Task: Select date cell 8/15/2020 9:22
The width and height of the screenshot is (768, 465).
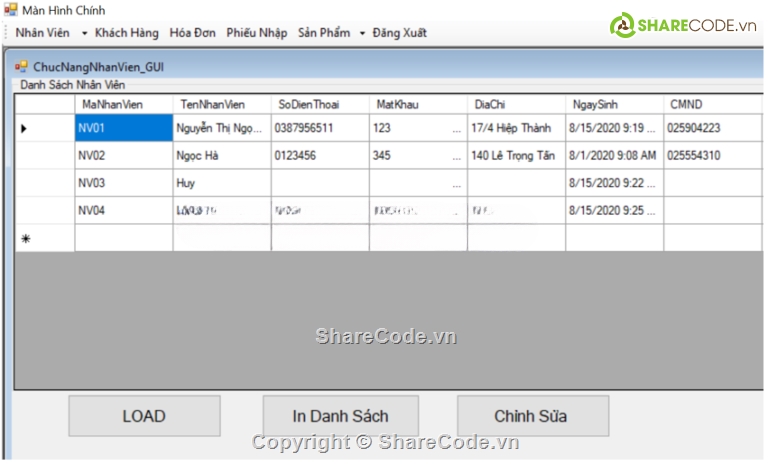Action: tap(615, 183)
